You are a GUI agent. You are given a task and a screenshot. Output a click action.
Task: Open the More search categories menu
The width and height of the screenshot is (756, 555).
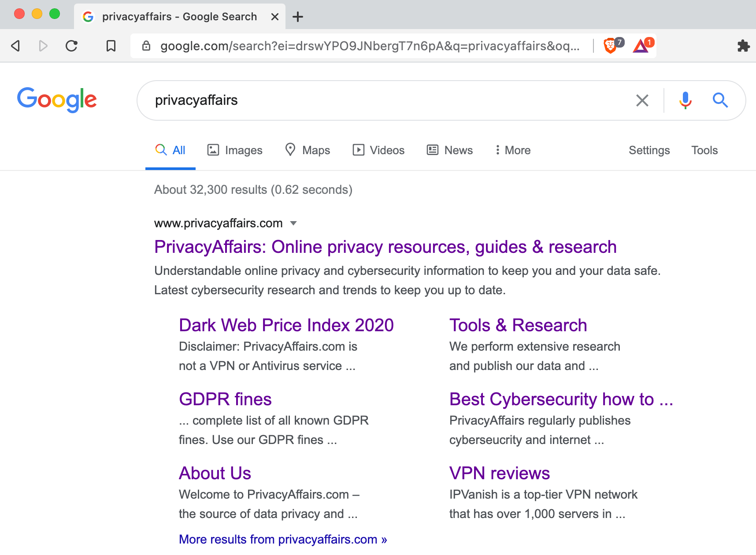click(x=513, y=150)
